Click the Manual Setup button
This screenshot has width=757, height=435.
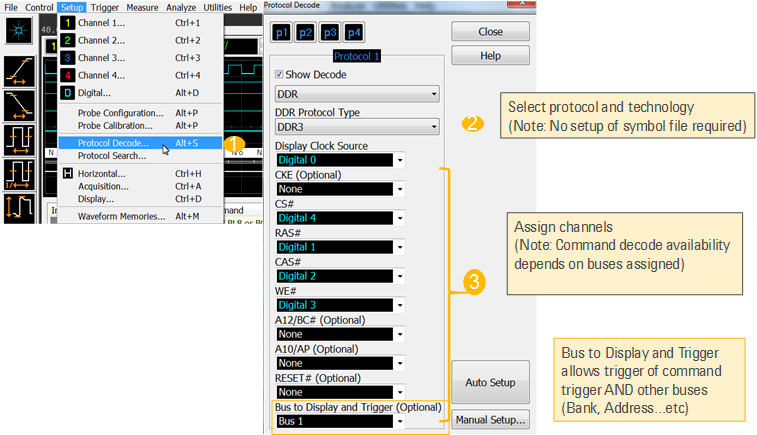coord(490,420)
